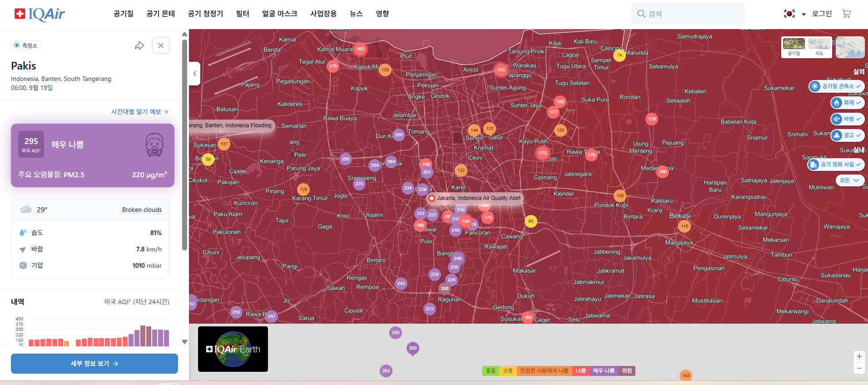Share the Pakis station
This screenshot has height=385, width=868.
139,45
